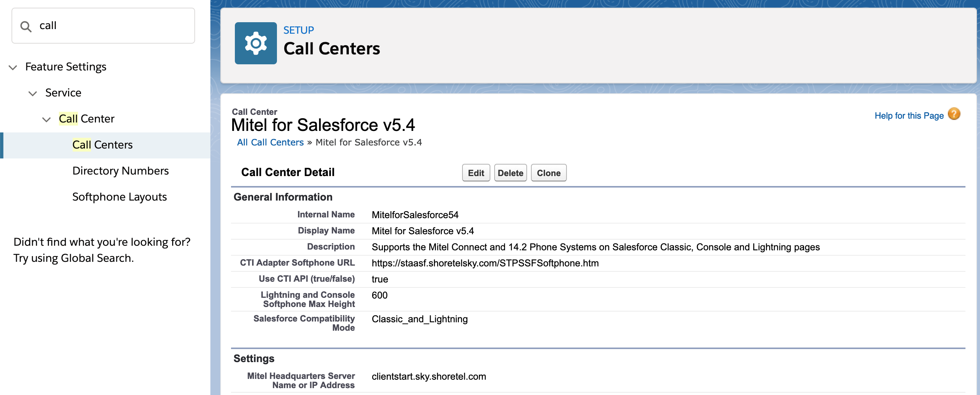
Task: Clone the Mitel call center definition
Action: tap(548, 173)
